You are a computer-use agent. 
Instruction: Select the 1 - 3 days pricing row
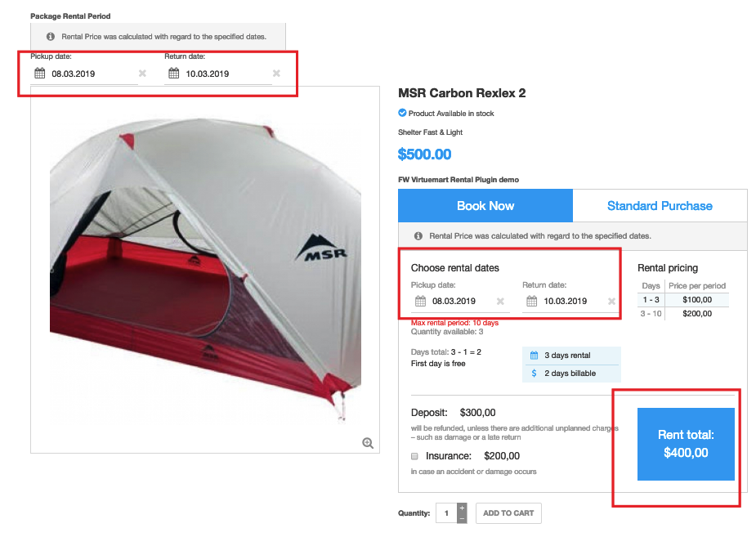682,301
